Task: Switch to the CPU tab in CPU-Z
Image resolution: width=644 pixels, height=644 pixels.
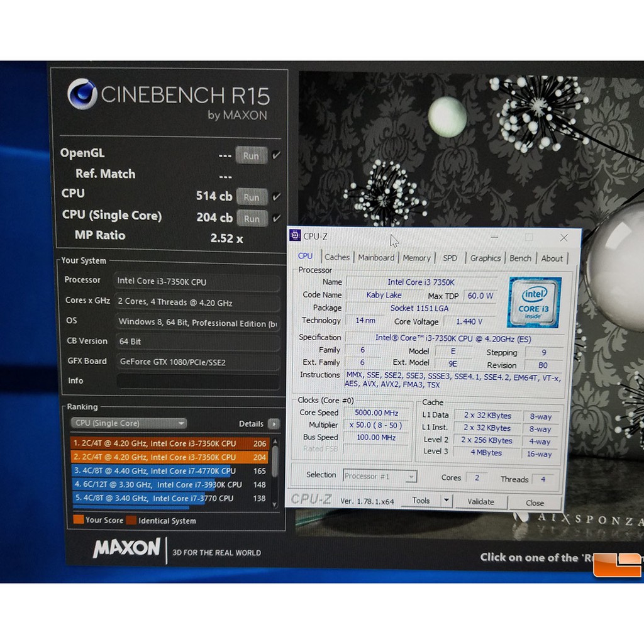Action: pyautogui.click(x=305, y=257)
